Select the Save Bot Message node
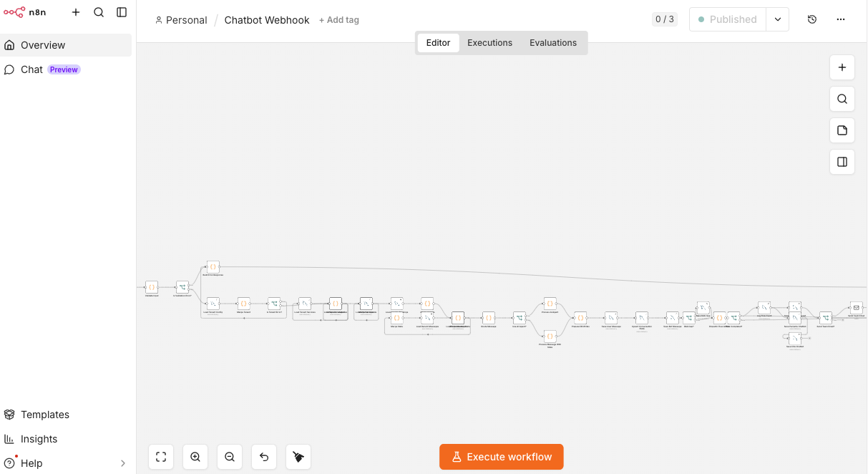Image resolution: width=868 pixels, height=474 pixels. [673, 318]
